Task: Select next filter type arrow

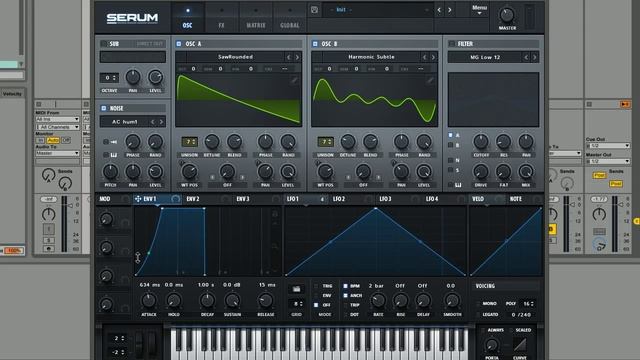Action: pyautogui.click(x=535, y=58)
